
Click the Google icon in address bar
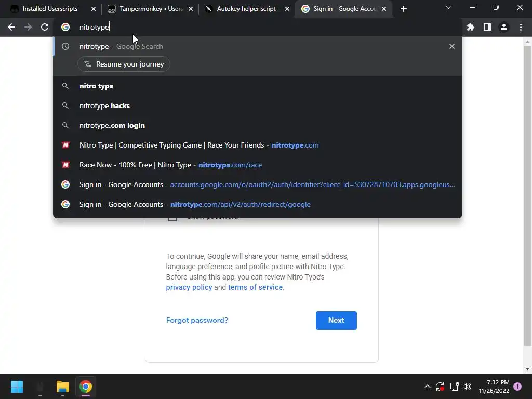tap(65, 27)
